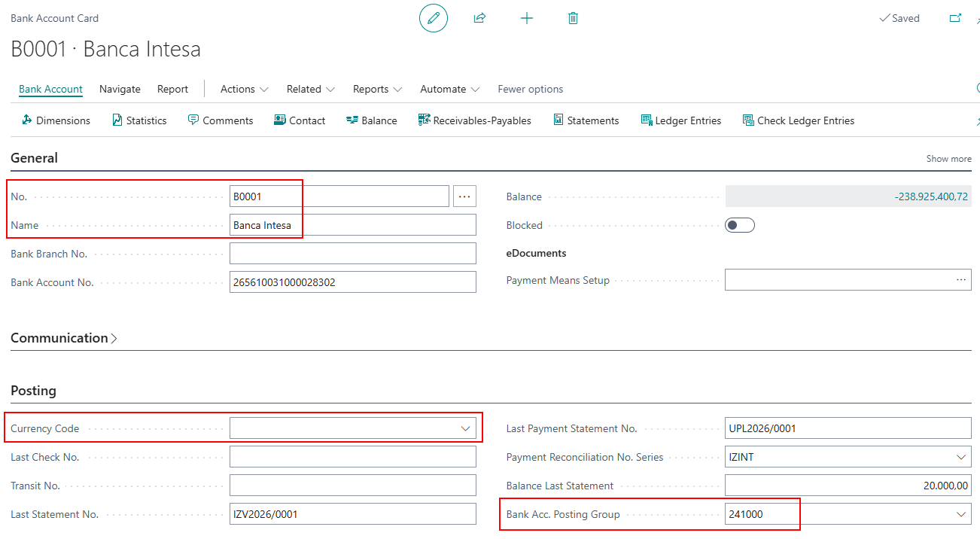
Task: Open the Dimensions action
Action: [56, 120]
